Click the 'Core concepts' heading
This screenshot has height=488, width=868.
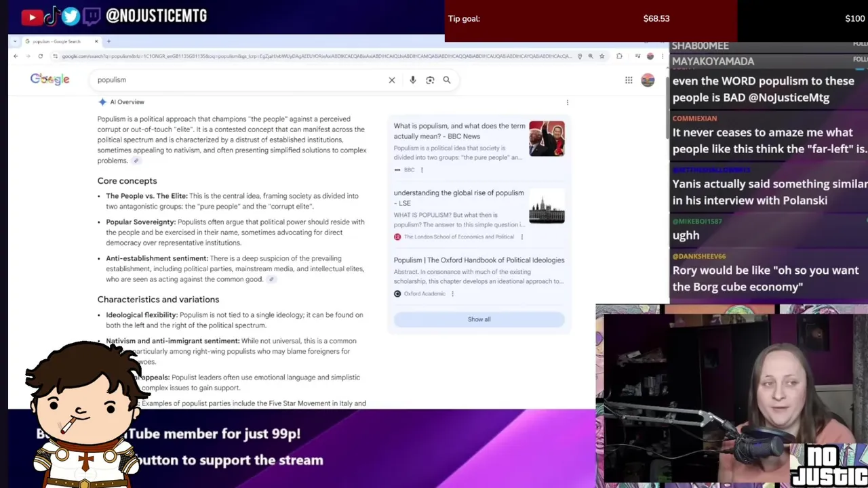pyautogui.click(x=127, y=181)
